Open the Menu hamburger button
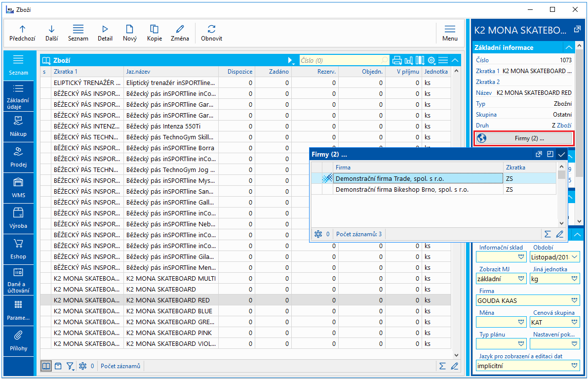This screenshot has width=588, height=380. 449,33
